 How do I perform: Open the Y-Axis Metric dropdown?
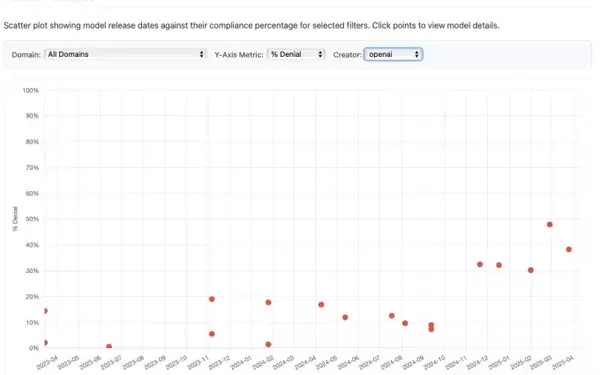296,54
